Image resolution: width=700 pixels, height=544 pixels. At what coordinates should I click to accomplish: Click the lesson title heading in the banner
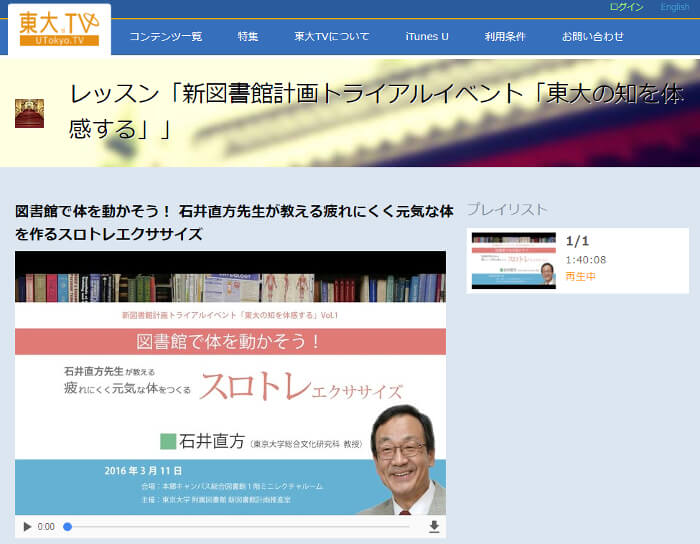377,111
